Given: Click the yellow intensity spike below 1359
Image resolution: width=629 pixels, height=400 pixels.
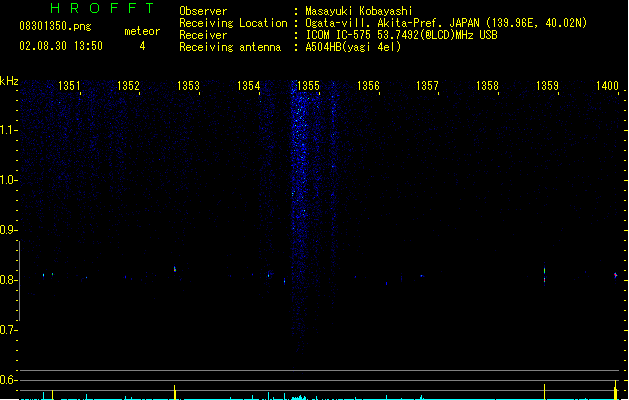Looking at the screenshot, I should (x=544, y=392).
